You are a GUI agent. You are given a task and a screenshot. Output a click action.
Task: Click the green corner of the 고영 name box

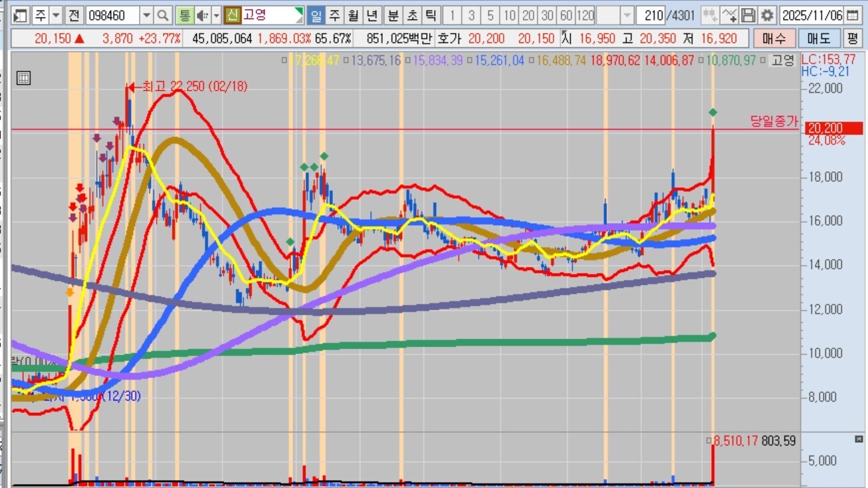(x=300, y=11)
